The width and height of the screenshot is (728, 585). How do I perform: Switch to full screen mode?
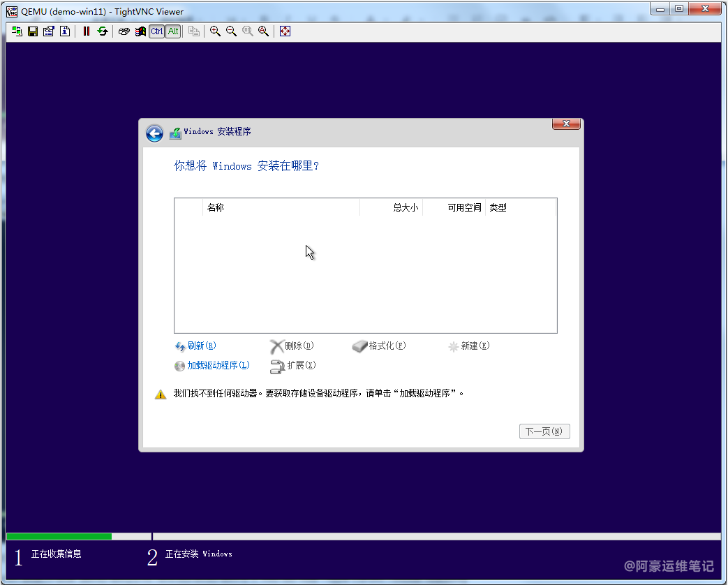click(x=285, y=31)
